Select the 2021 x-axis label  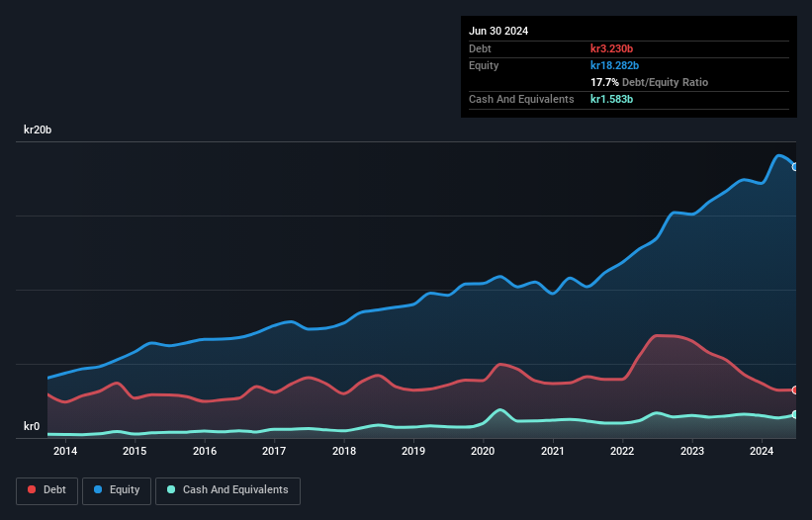553,451
